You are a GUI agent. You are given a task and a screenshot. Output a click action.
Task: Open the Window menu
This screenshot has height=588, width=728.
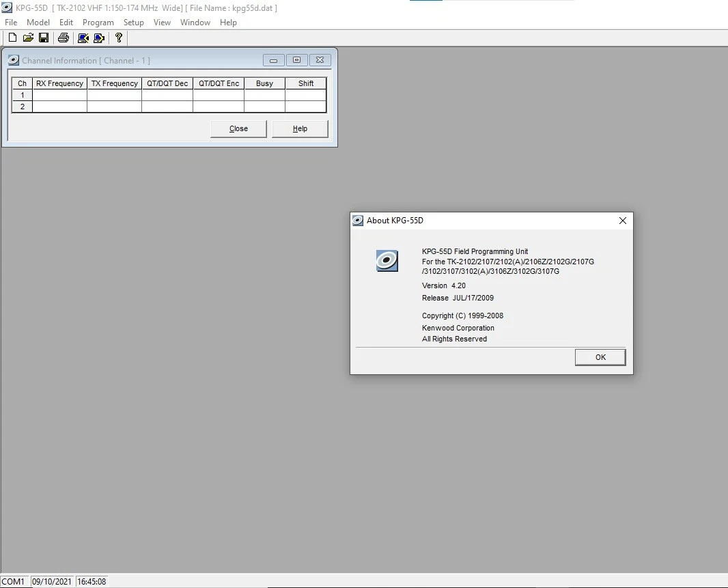click(x=195, y=23)
